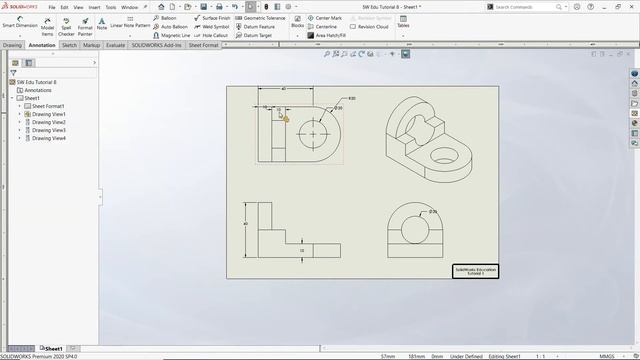Insert a Center Mark

coord(324,18)
